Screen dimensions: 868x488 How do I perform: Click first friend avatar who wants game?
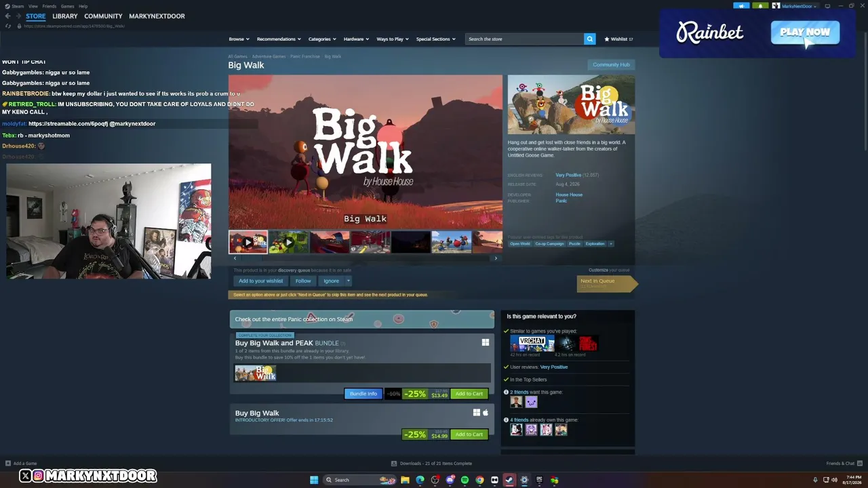pos(516,402)
